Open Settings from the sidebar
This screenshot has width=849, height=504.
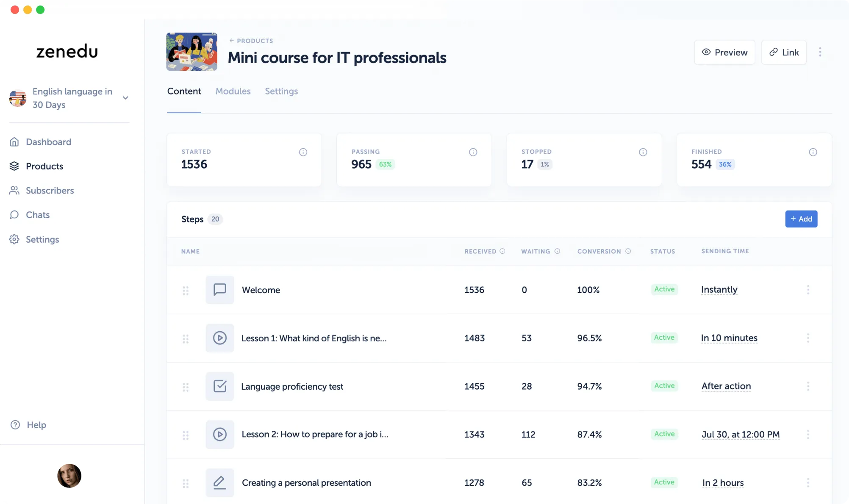pyautogui.click(x=42, y=239)
